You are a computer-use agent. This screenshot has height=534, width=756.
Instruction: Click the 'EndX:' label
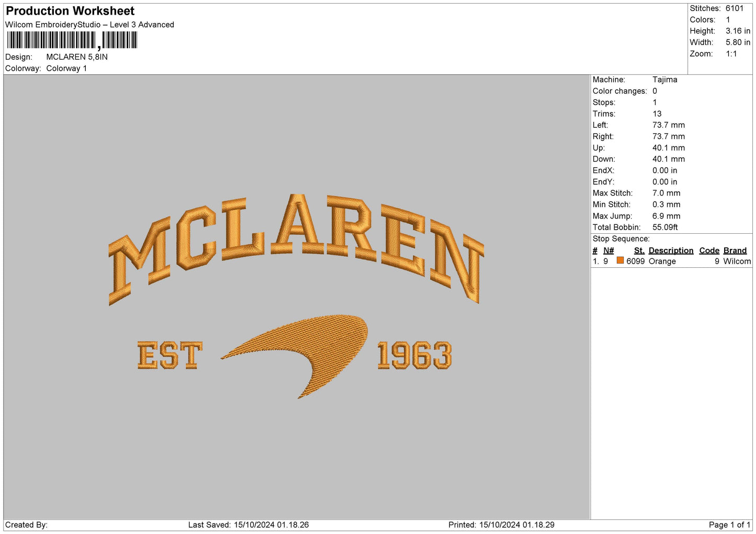tap(604, 171)
